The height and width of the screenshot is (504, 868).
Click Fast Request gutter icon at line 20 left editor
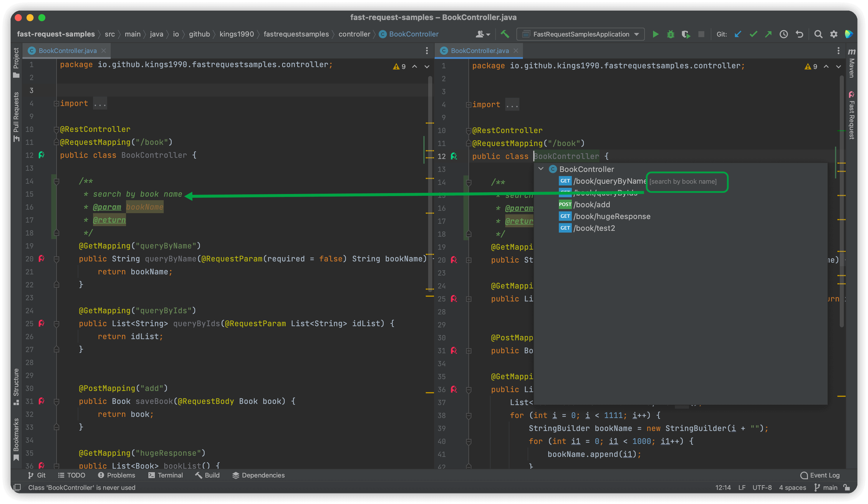pos(42,258)
